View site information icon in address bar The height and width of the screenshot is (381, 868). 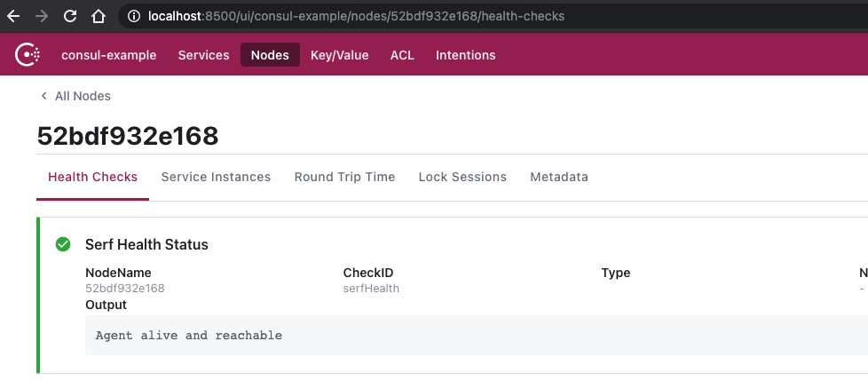[x=133, y=16]
